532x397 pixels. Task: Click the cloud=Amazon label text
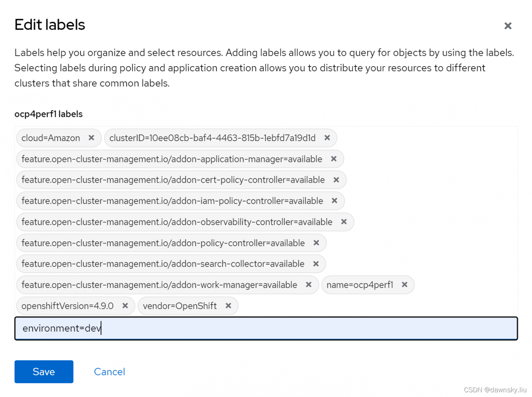[x=51, y=138]
